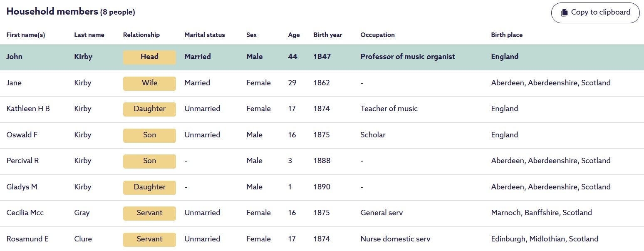Image resolution: width=644 pixels, height=251 pixels.
Task: Click the Head relationship badge
Action: tap(149, 57)
